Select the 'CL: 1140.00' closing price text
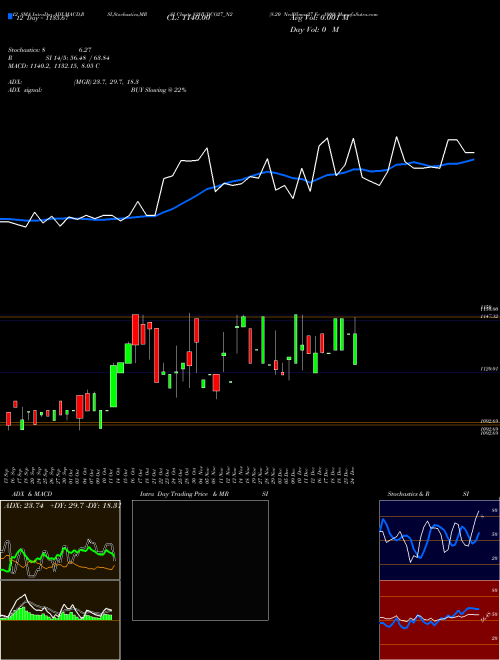The height and width of the screenshot is (660, 500). click(188, 19)
